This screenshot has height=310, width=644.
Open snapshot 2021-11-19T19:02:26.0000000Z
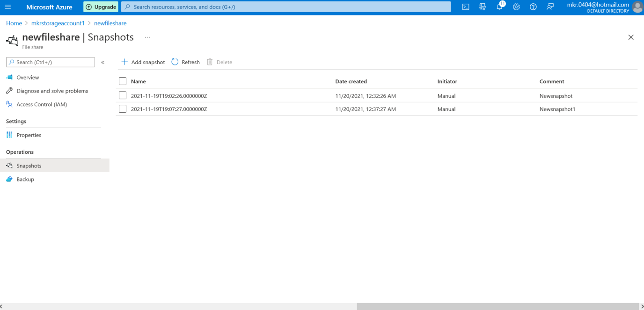click(x=169, y=96)
